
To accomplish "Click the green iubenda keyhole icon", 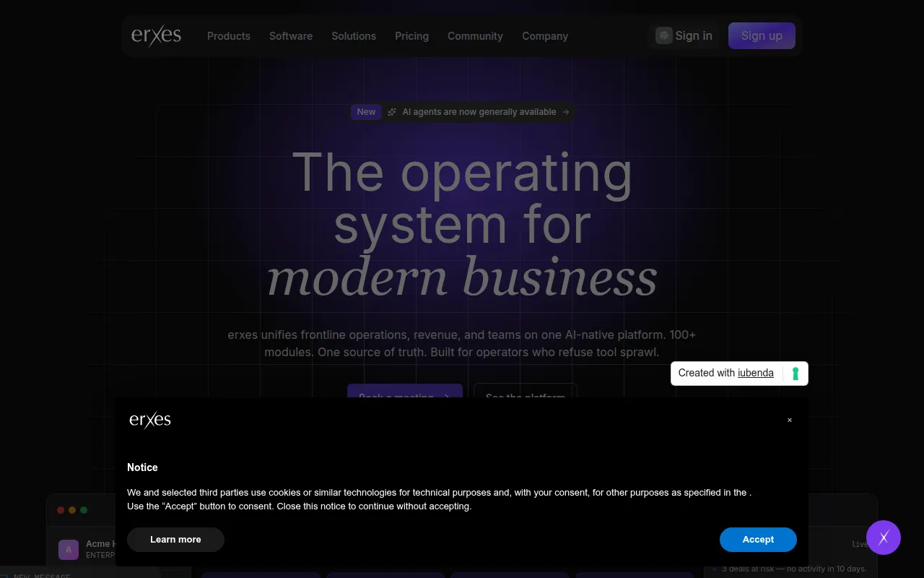I will pyautogui.click(x=796, y=374).
